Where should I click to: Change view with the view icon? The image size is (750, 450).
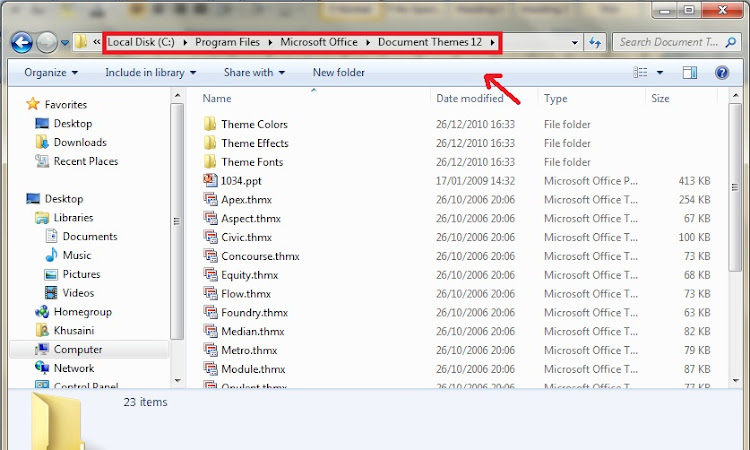[640, 72]
